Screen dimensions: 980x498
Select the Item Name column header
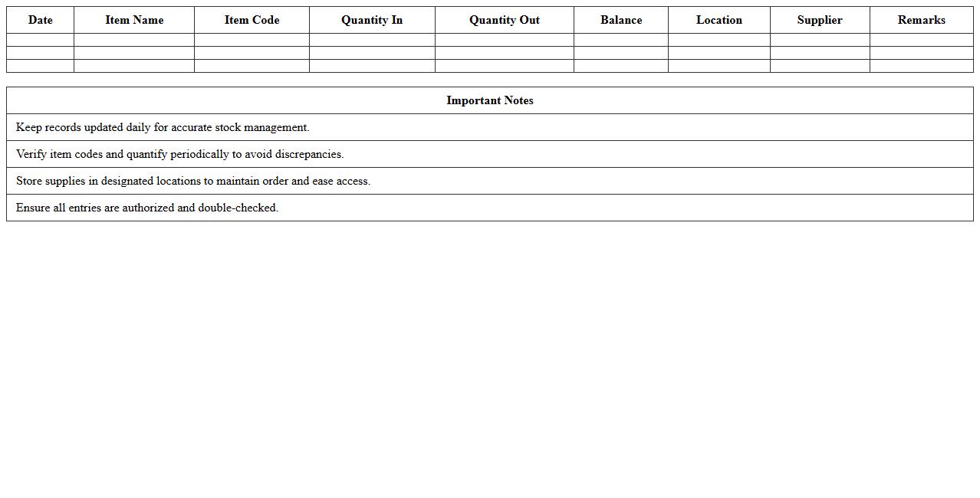[x=133, y=20]
